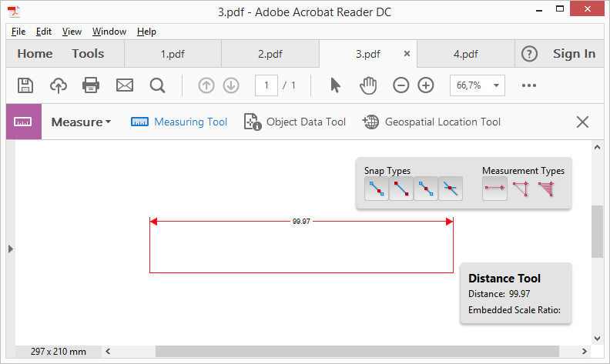Viewport: 610px width, 364px height.
Task: Toggle the Snap to Midpoints snap type
Action: (x=426, y=189)
